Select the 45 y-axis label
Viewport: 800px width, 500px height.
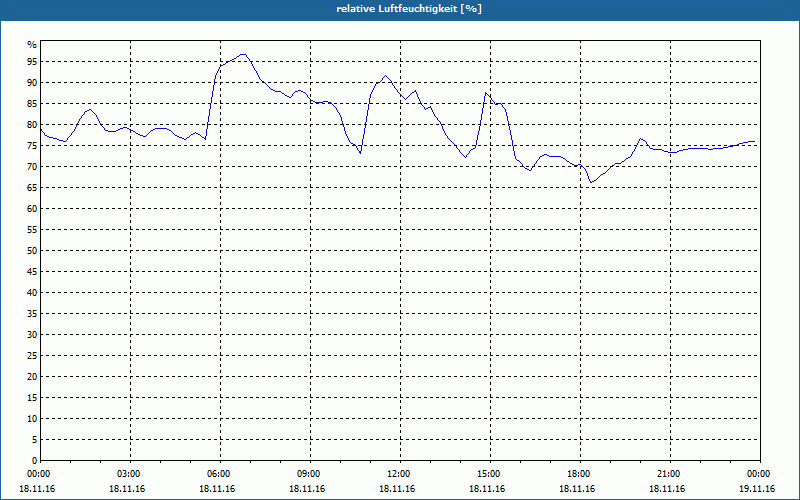coord(32,272)
